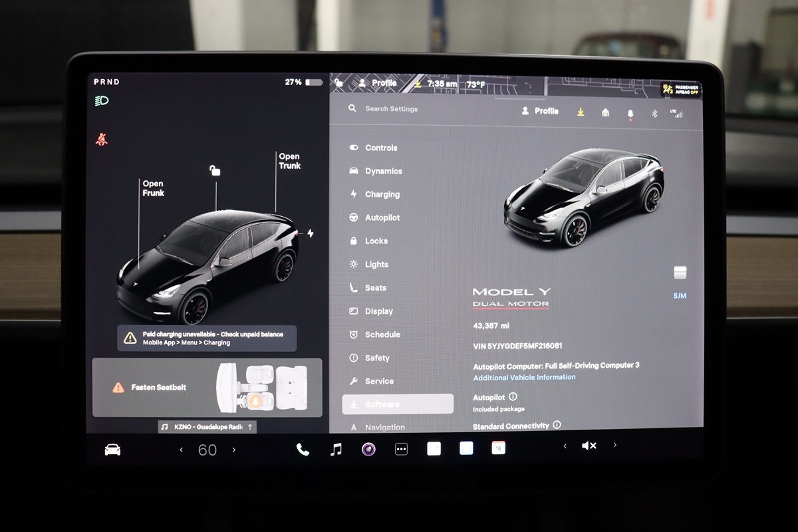798x532 pixels.
Task: Tap the 60 temperature setting
Action: click(x=207, y=450)
